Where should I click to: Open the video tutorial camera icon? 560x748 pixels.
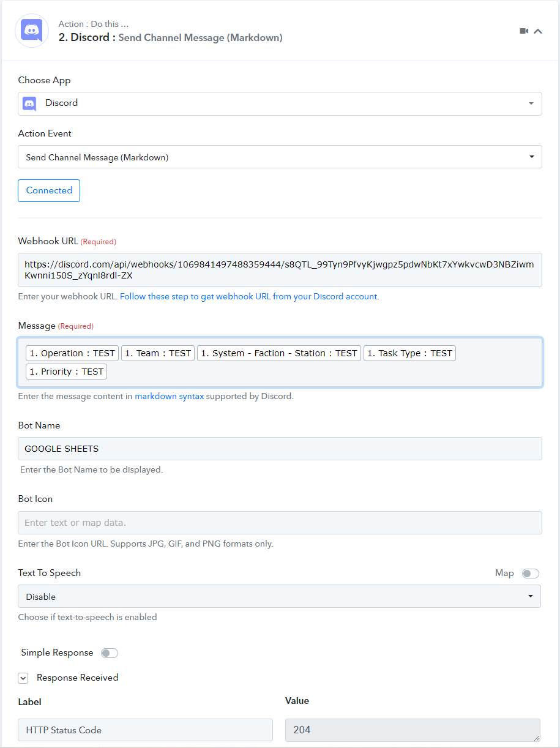click(524, 31)
